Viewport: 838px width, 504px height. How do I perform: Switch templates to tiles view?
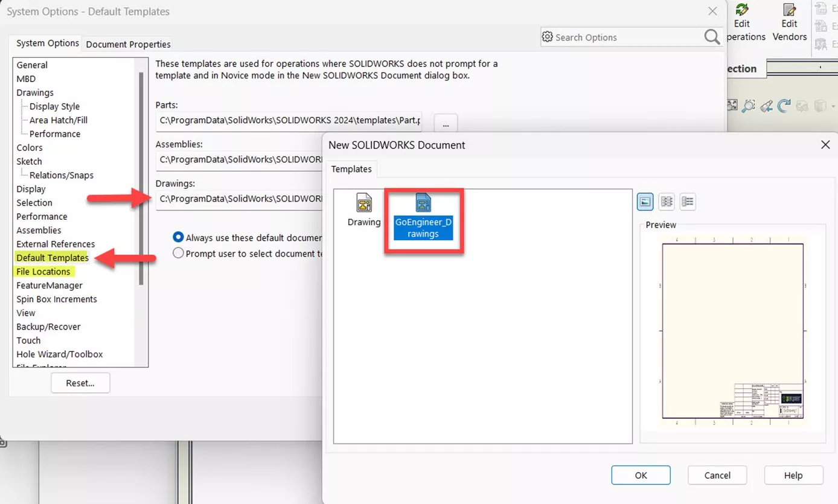[x=666, y=202]
